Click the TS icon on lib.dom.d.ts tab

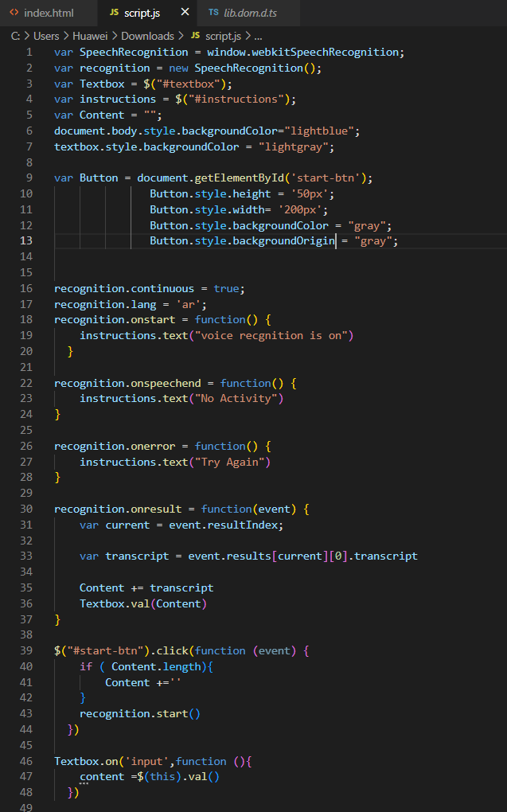(x=213, y=13)
